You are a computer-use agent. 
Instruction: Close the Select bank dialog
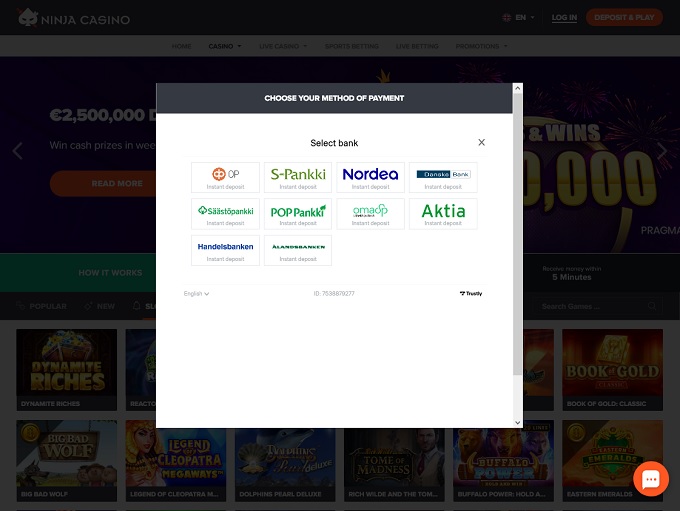481,143
